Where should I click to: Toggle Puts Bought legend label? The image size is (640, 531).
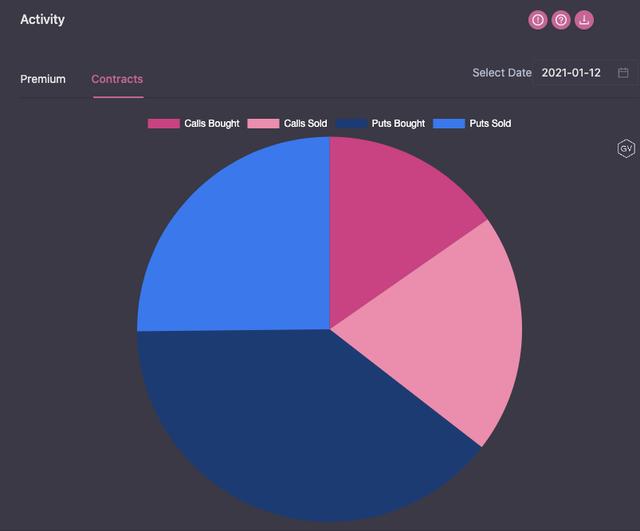coord(398,123)
